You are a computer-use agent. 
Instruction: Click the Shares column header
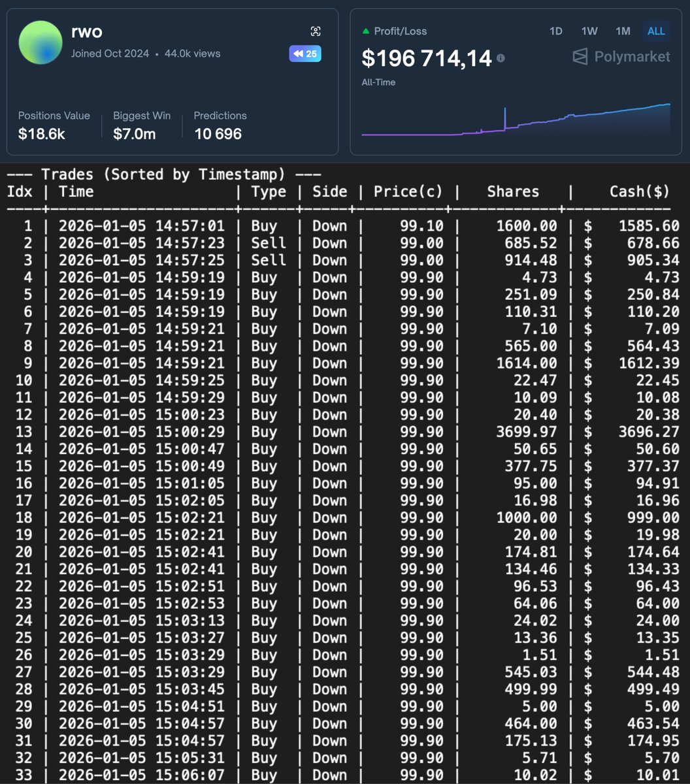514,191
